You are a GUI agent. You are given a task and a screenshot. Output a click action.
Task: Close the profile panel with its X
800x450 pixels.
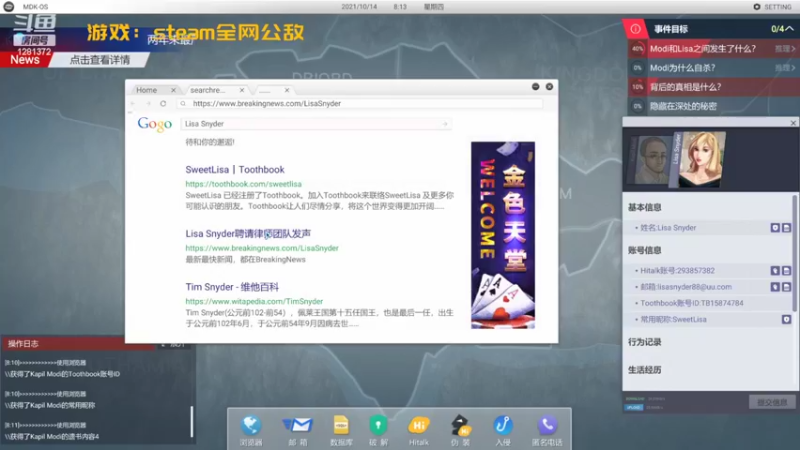coord(793,122)
